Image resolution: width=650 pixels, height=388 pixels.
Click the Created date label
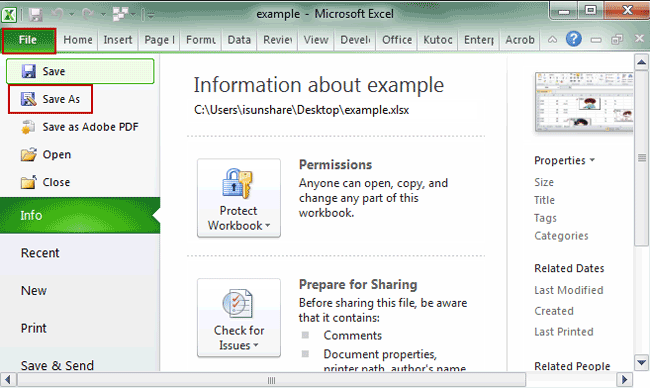[554, 311]
